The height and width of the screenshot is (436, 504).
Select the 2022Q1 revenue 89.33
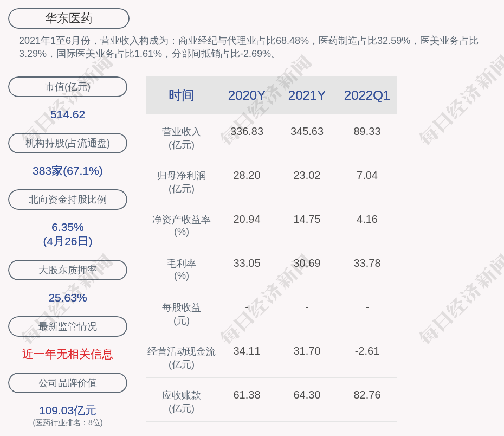[367, 132]
